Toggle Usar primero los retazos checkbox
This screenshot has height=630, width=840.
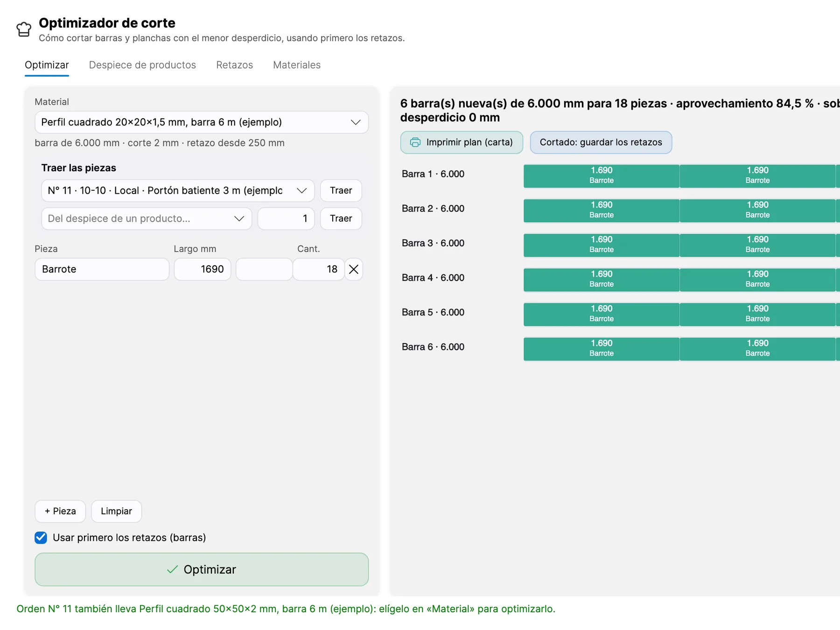(x=41, y=538)
